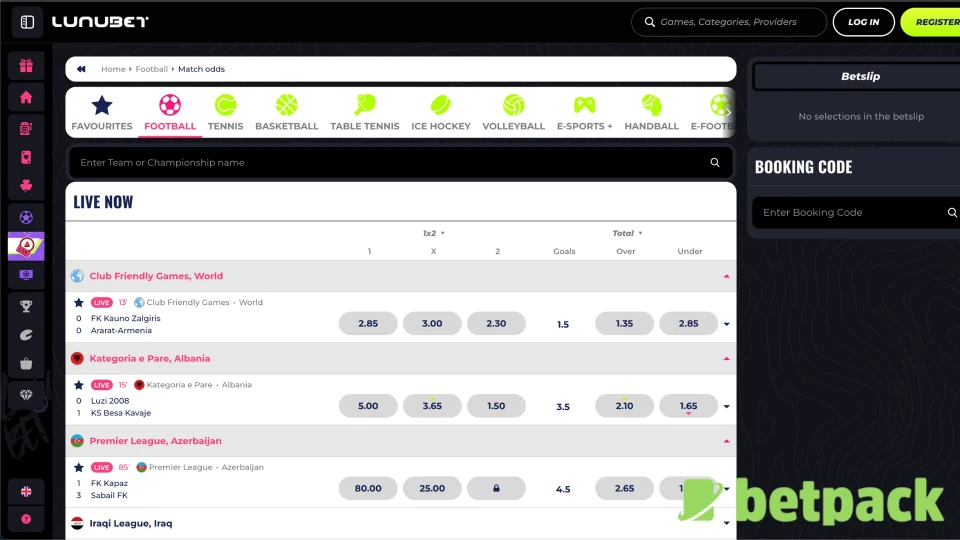
Task: Click the locked odds button for Sabail FK
Action: tap(496, 488)
